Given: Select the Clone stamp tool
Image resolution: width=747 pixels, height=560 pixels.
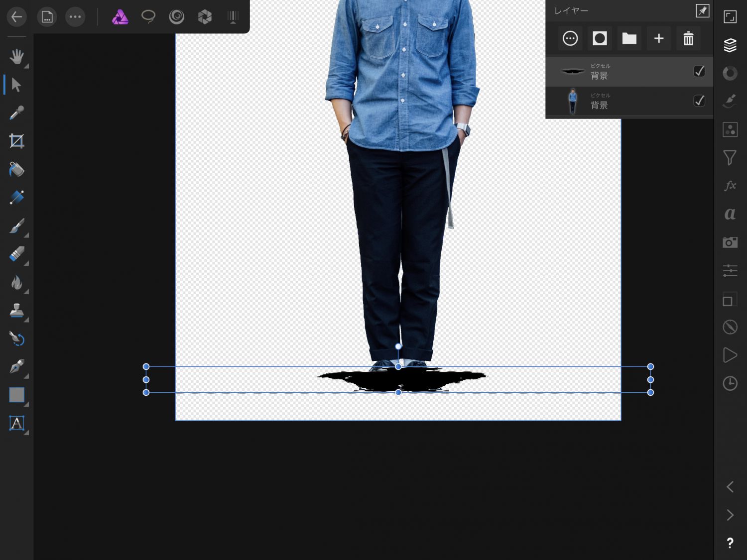Looking at the screenshot, I should (x=16, y=311).
